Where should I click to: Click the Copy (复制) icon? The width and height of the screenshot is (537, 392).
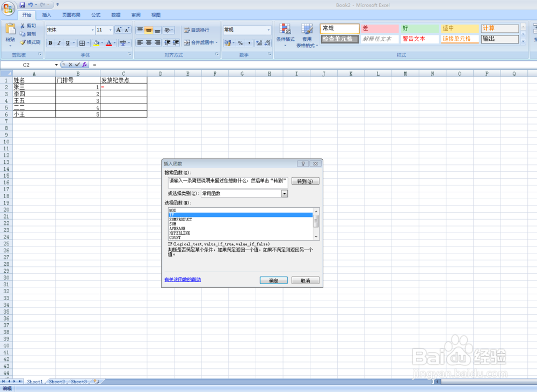(23, 34)
